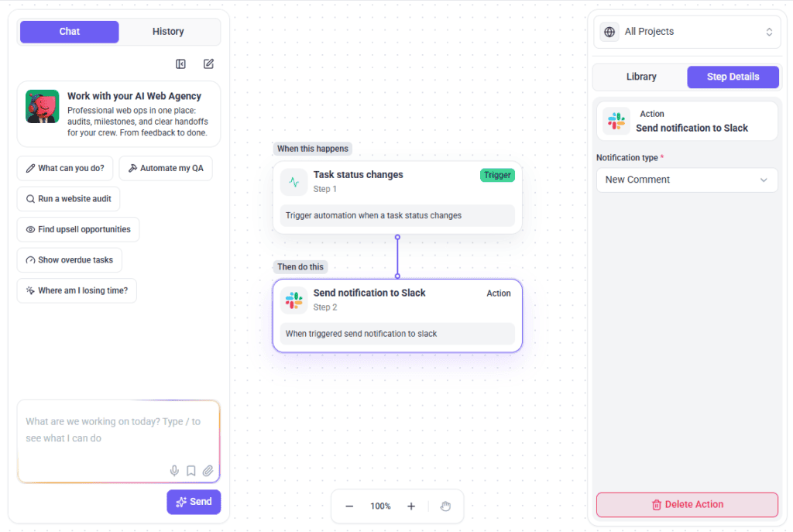Zoom in with the plus icon
The height and width of the screenshot is (532, 793).
[x=411, y=506]
